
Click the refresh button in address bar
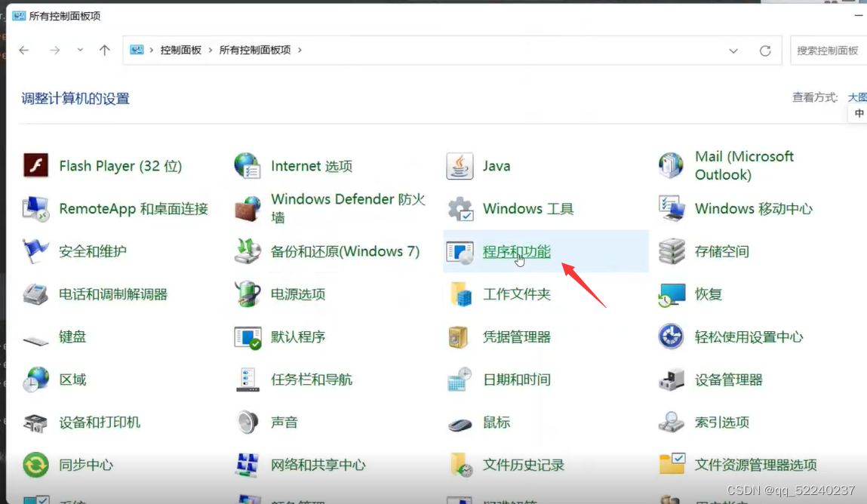[765, 50]
